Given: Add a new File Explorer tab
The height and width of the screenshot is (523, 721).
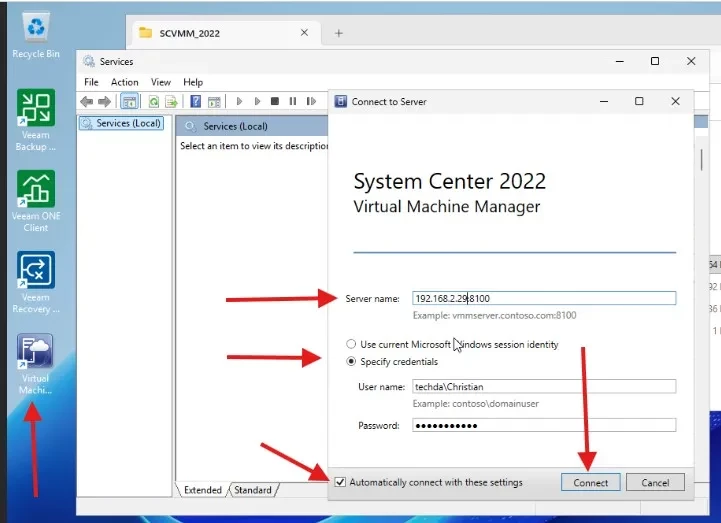Looking at the screenshot, I should (x=339, y=33).
